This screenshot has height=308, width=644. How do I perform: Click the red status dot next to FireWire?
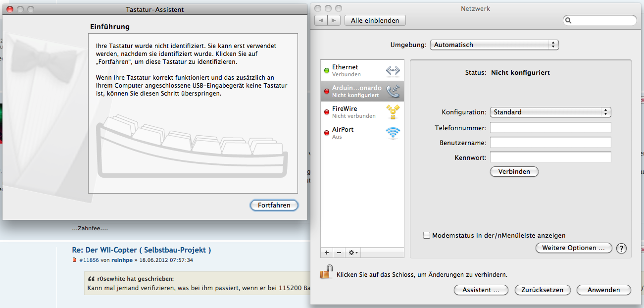(x=327, y=112)
